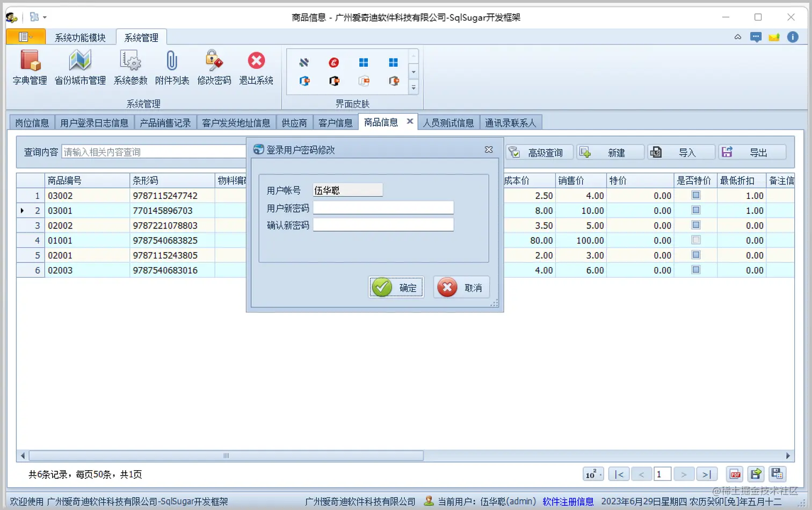Click the horizontal scrollbar thumb

[226, 456]
